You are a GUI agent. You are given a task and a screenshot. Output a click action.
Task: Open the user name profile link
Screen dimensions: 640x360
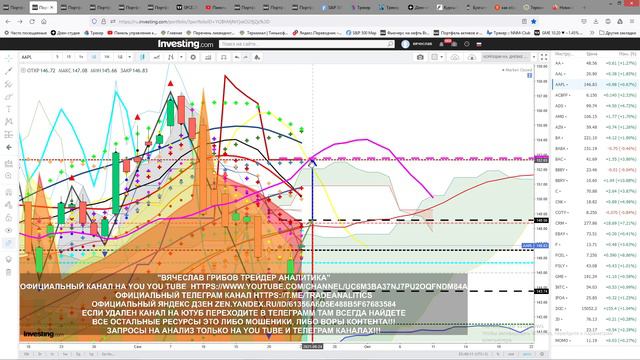point(422,44)
